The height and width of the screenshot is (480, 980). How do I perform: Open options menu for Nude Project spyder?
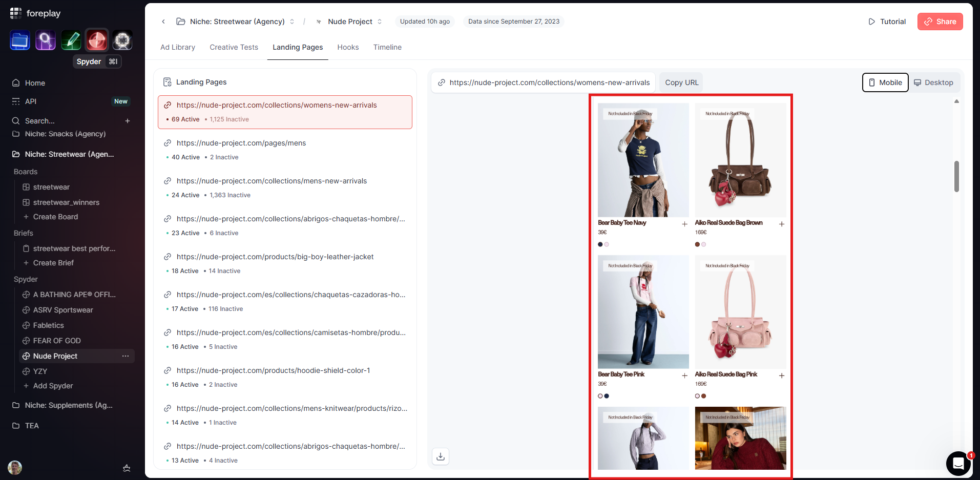tap(126, 356)
